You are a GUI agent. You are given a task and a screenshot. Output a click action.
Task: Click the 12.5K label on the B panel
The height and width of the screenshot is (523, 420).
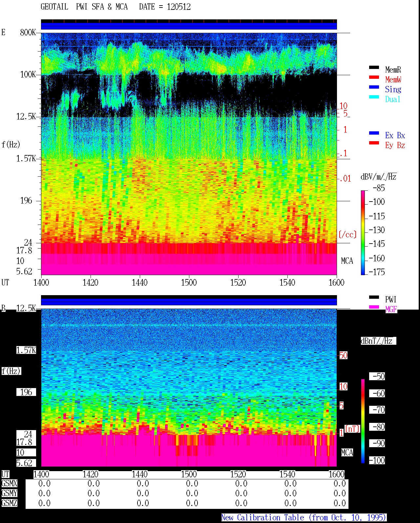coord(26,308)
